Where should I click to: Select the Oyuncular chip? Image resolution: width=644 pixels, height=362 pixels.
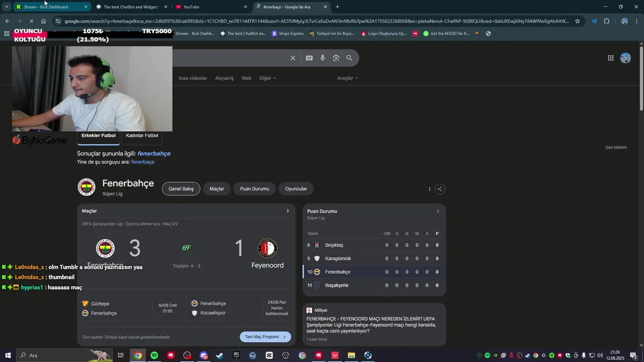296,189
